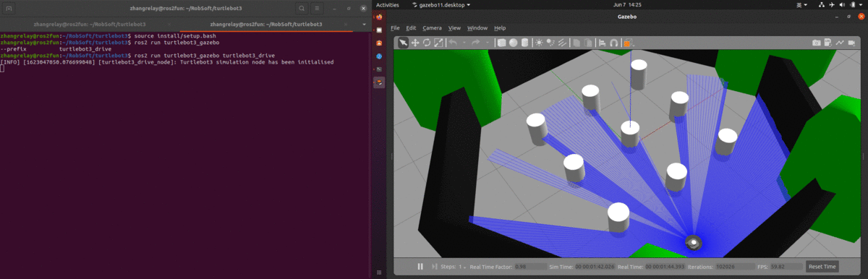The image size is (868, 279).
Task: Select the align tool
Action: point(603,43)
